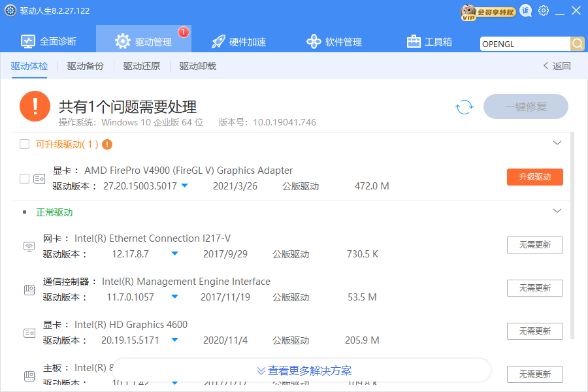Open version dropdown for 11.7.0.1057
Viewport: 588px width, 392px height.
(174, 297)
